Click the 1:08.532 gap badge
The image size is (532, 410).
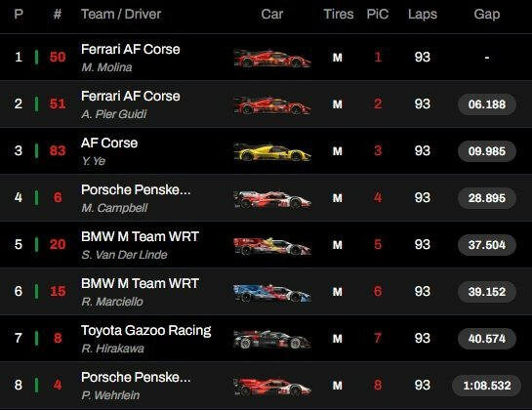(487, 386)
